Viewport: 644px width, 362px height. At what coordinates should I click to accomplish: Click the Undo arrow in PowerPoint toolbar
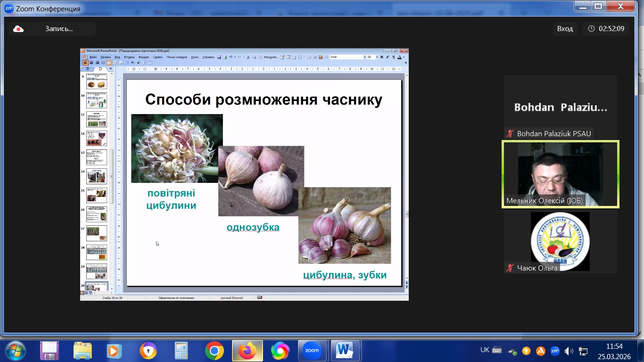pos(231,57)
